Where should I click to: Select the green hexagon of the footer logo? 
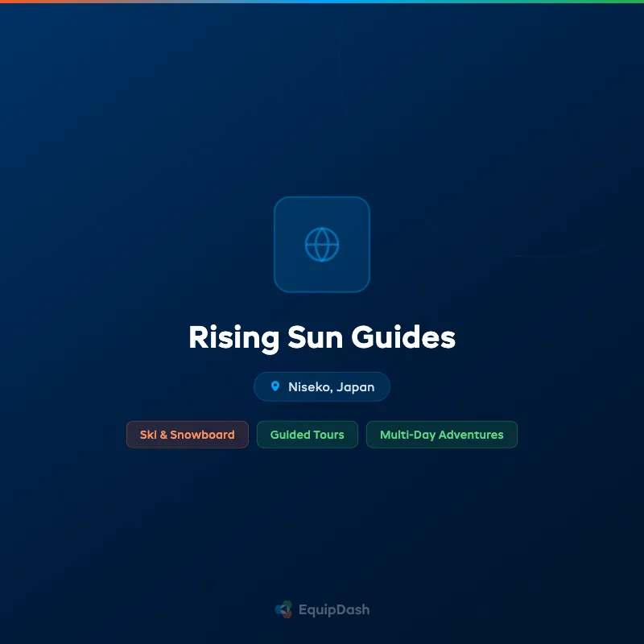(286, 603)
